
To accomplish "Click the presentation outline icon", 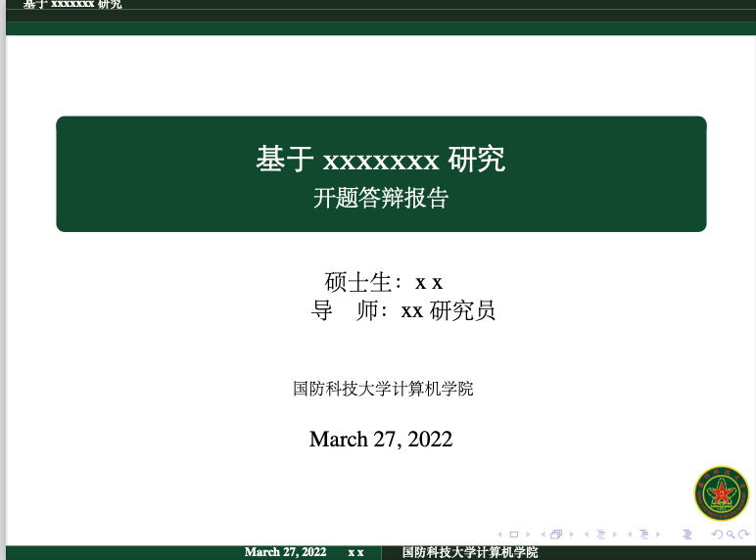I will [686, 535].
